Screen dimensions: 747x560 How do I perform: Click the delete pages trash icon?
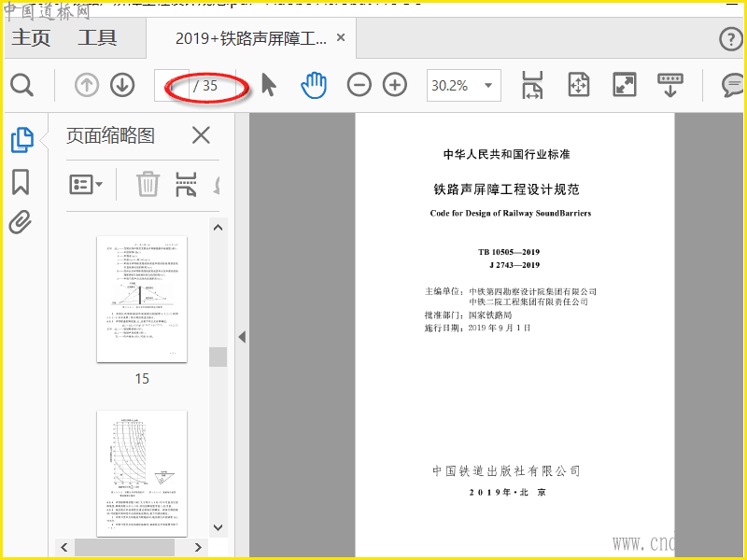148,184
